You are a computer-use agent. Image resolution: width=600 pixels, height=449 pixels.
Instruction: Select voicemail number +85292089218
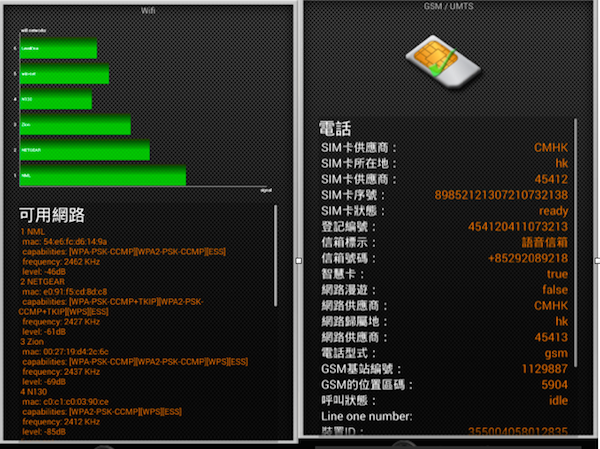(528, 258)
